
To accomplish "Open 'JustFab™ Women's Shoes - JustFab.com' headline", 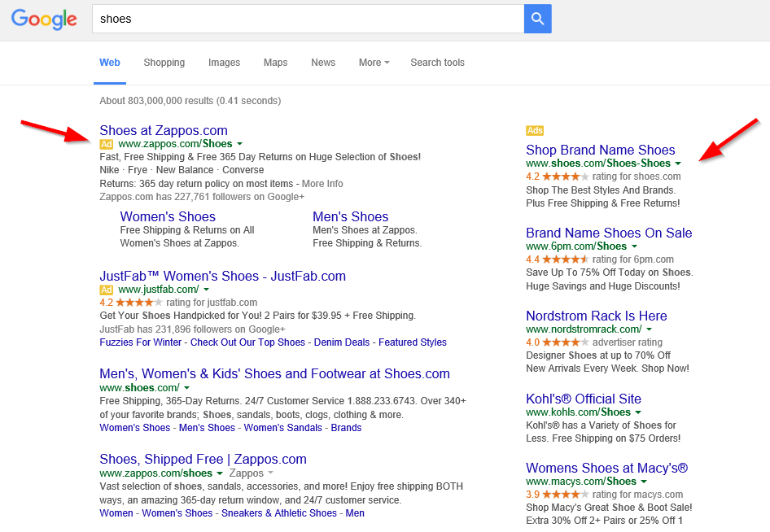I will coord(223,276).
